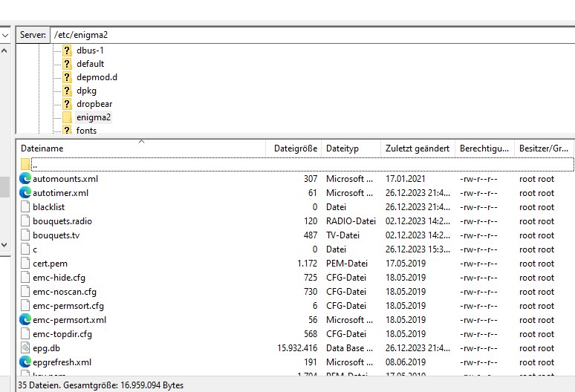Sort by the Dateigröße column header
The height and width of the screenshot is (392, 575).
[295, 148]
